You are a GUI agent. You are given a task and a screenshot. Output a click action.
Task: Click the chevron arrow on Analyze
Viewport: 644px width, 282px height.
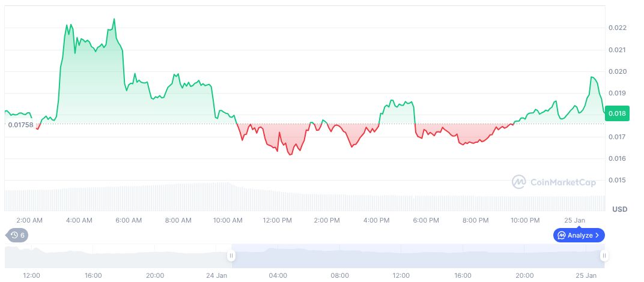tap(597, 235)
